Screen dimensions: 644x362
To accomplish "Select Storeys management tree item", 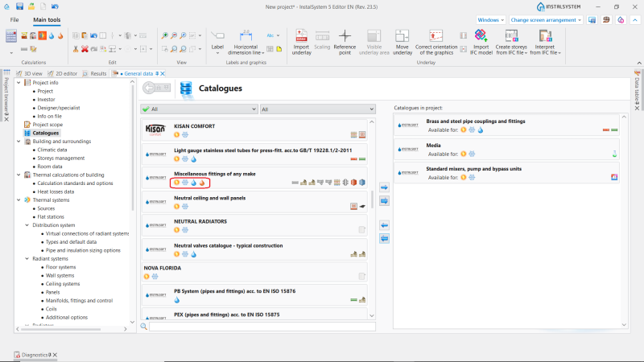I will 61,158.
